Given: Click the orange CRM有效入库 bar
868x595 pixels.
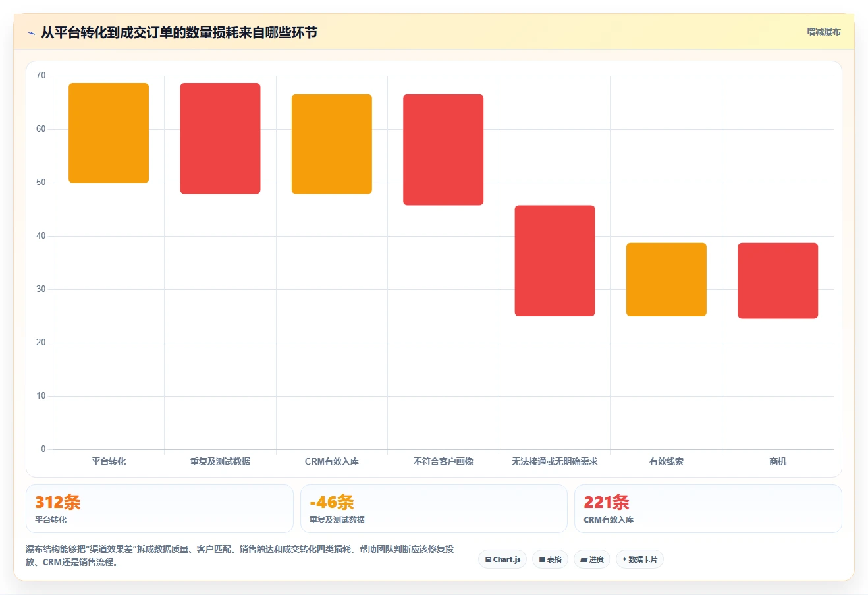Looking at the screenshot, I should [332, 144].
